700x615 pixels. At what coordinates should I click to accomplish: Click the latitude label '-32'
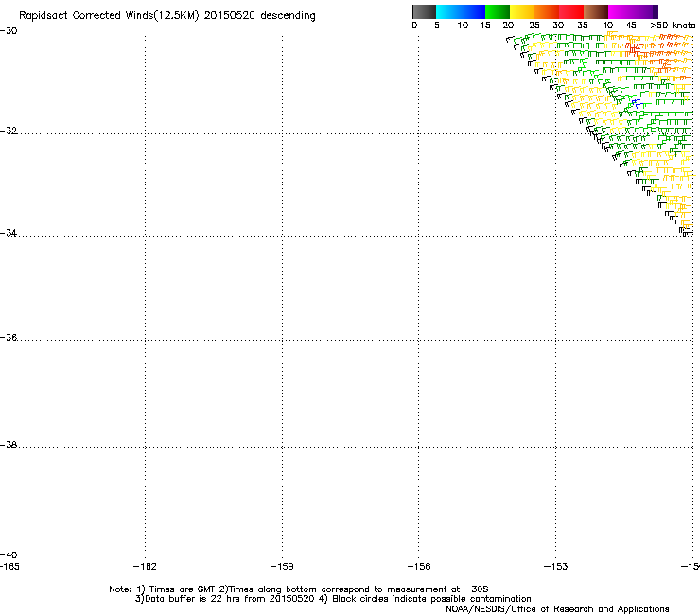pyautogui.click(x=9, y=131)
